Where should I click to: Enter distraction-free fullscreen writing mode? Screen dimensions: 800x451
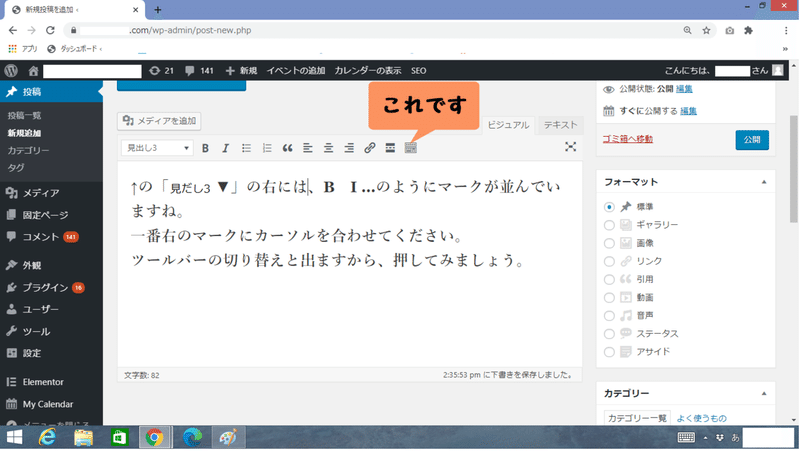(570, 147)
